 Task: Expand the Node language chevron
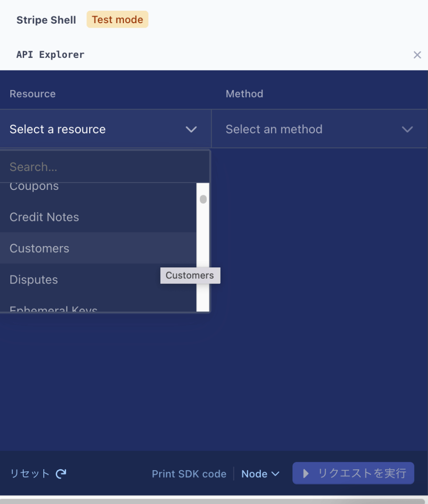[276, 474]
